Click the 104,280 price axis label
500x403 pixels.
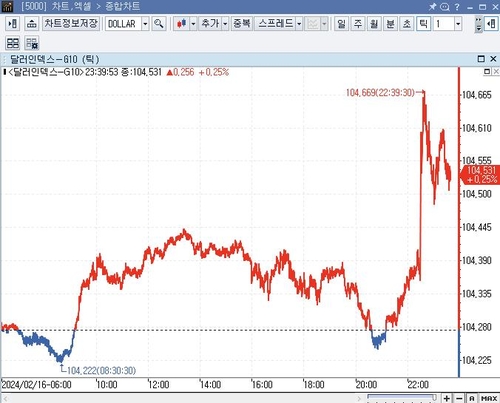tap(477, 327)
